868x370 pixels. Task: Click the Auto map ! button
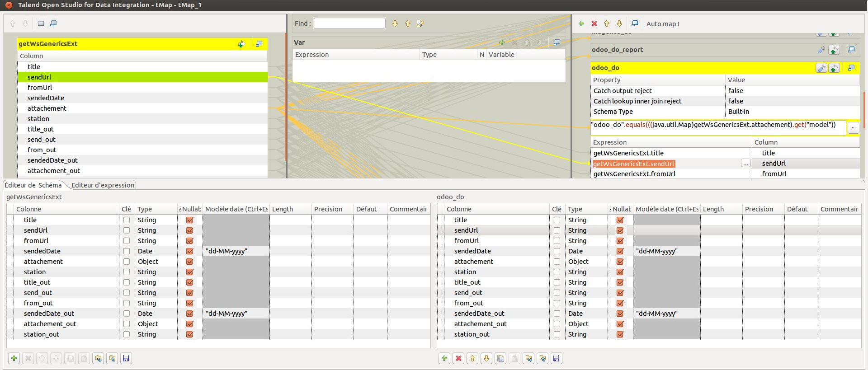pyautogui.click(x=663, y=24)
